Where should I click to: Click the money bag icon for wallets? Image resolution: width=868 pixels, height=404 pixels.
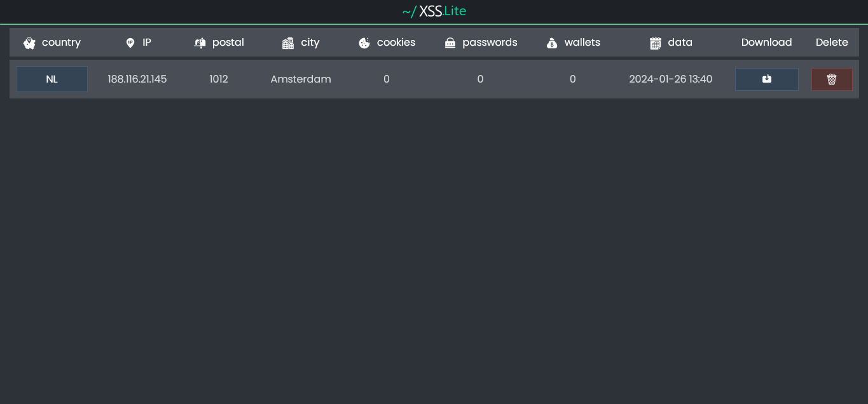551,43
